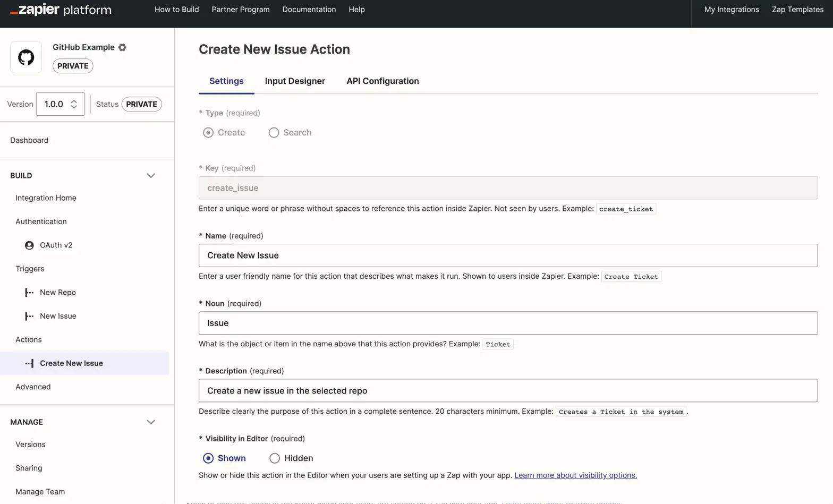The width and height of the screenshot is (833, 504).
Task: Open the New Issue trigger
Action: pyautogui.click(x=58, y=316)
